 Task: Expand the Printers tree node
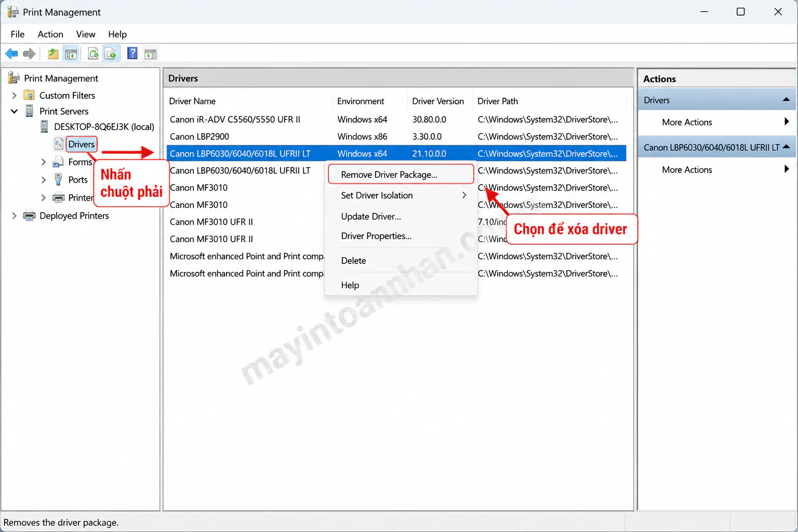click(x=44, y=197)
